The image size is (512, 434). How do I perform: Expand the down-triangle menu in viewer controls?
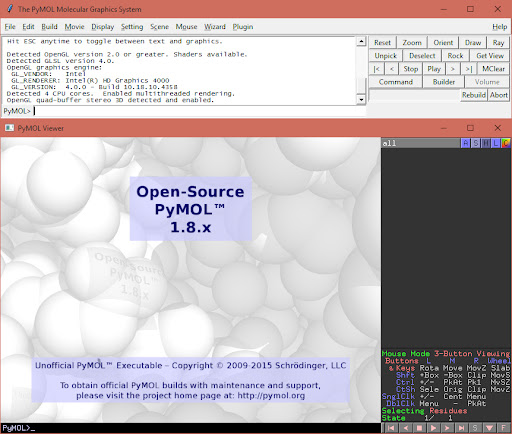click(x=489, y=428)
